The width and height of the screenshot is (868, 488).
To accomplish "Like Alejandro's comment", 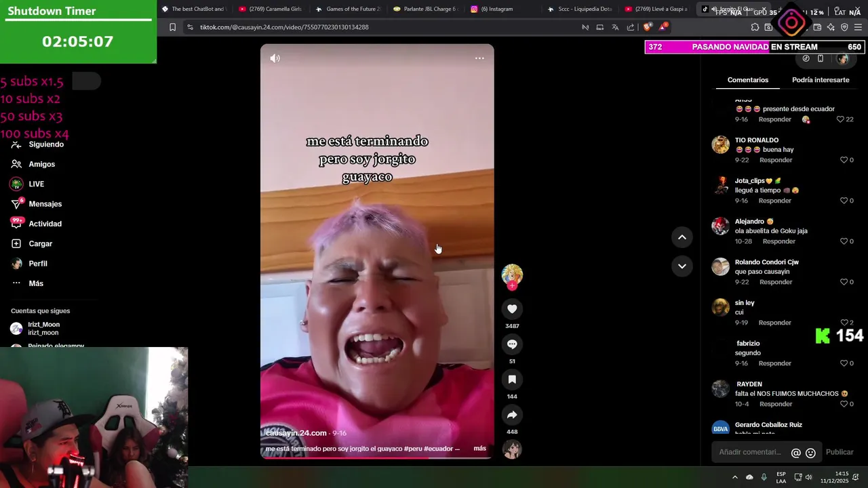I will (x=844, y=241).
